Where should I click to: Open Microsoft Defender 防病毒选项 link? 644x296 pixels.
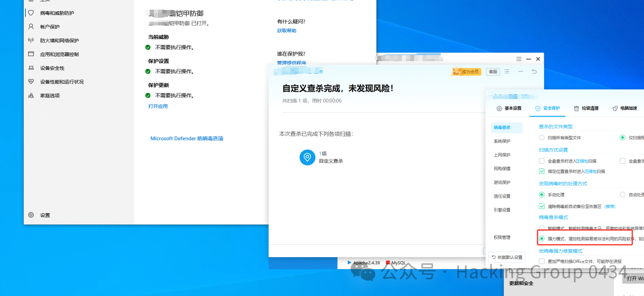187,138
